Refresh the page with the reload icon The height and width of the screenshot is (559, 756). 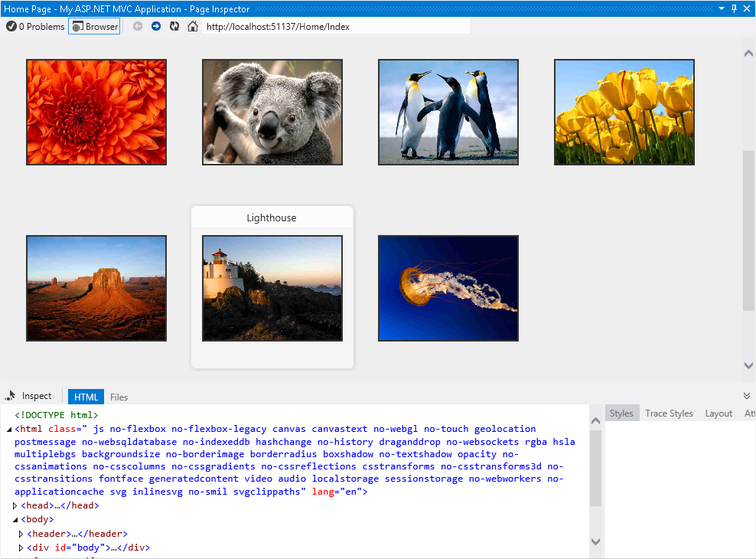(x=174, y=25)
